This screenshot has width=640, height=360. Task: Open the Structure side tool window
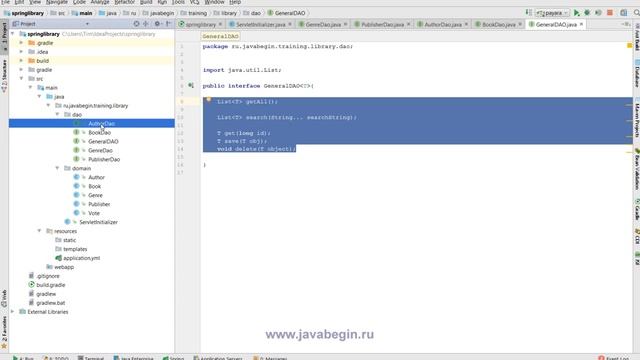click(x=4, y=76)
